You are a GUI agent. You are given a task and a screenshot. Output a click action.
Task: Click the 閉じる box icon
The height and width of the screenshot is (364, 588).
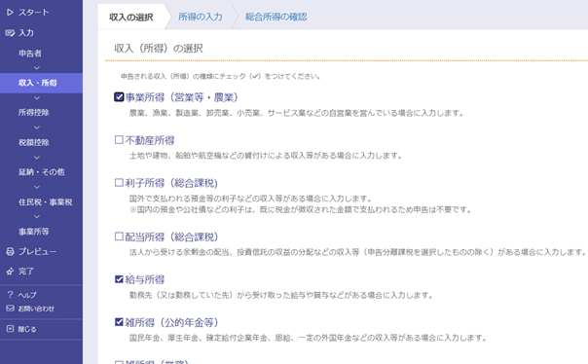coord(10,329)
